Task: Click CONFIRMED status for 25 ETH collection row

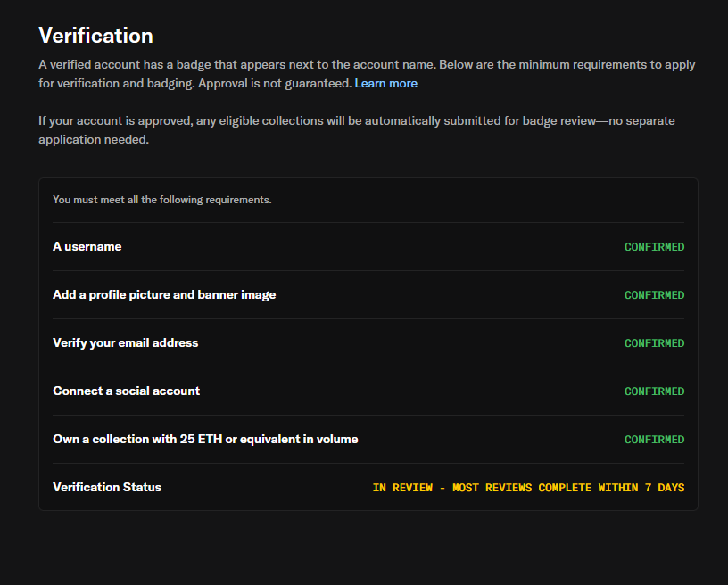Action: click(x=654, y=440)
